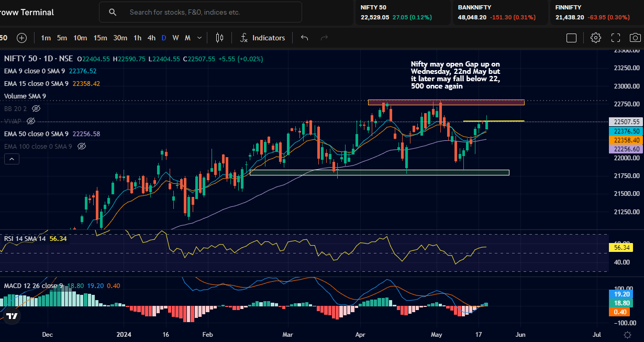Select the yellow horizontal line near 22500

click(494, 122)
